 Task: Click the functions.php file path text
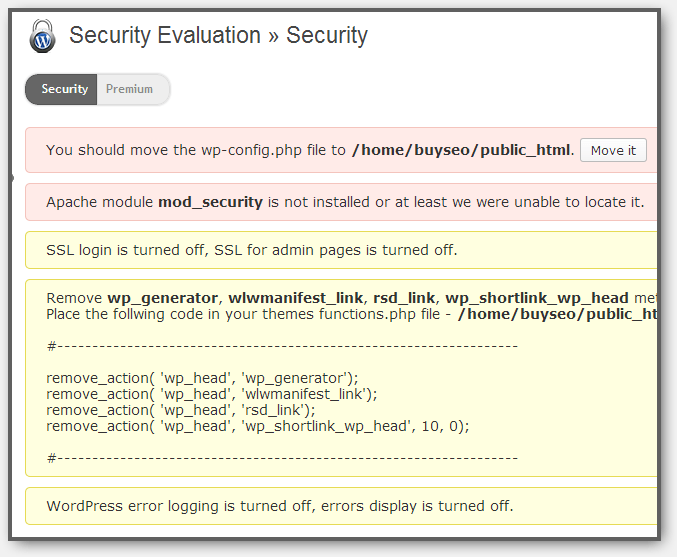coord(557,314)
